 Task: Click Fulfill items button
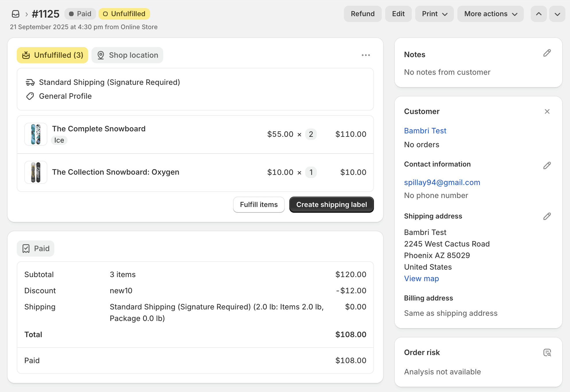[259, 205]
